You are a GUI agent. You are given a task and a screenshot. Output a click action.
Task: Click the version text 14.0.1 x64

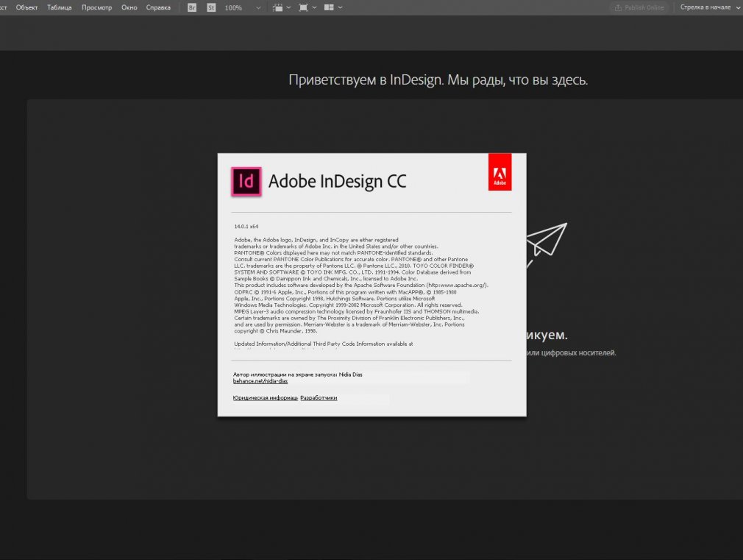pyautogui.click(x=246, y=226)
